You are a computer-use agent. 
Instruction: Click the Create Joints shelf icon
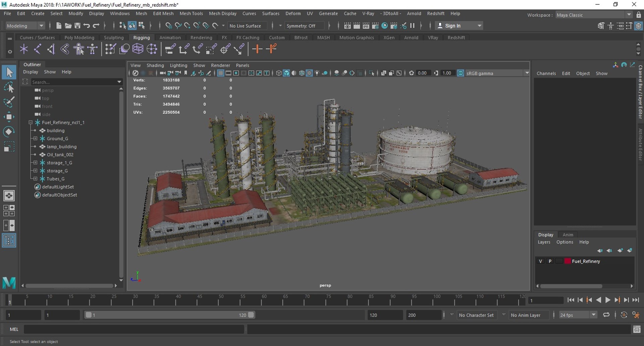pos(38,49)
